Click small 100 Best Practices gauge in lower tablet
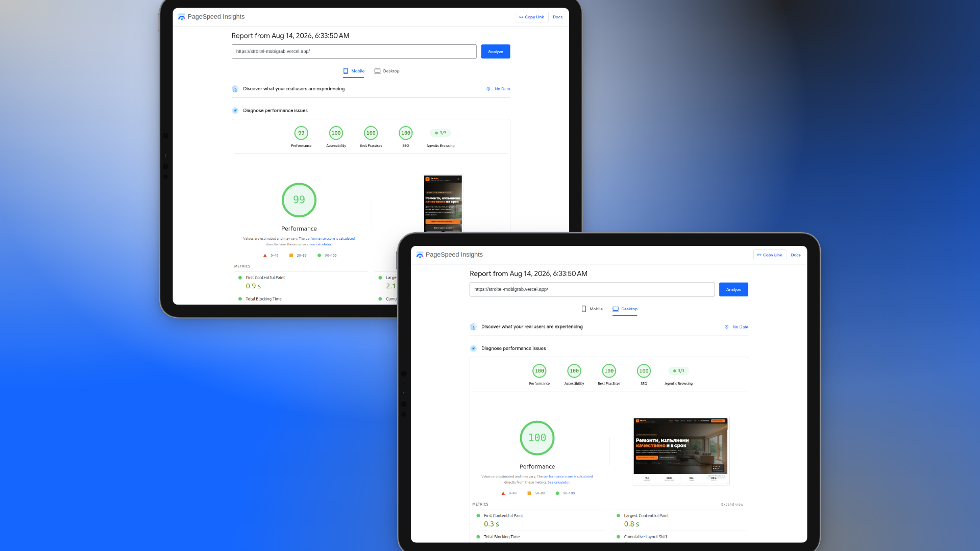This screenshot has width=980, height=551. [x=609, y=371]
